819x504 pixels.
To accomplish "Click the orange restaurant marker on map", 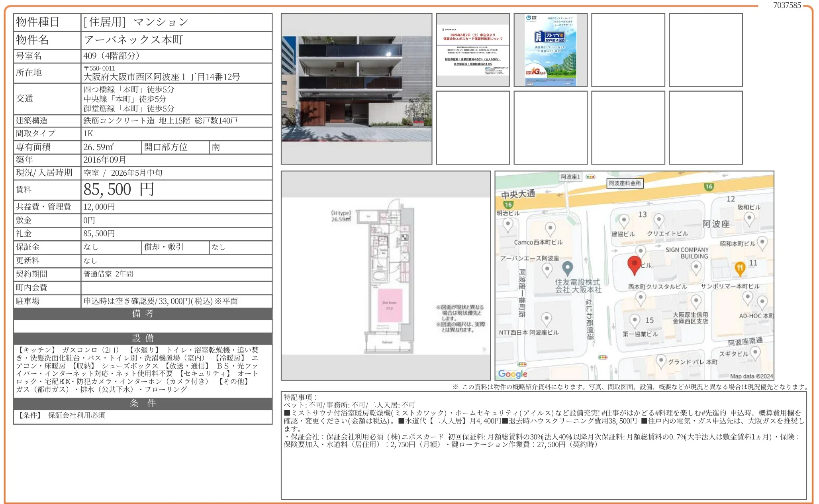I will tap(740, 268).
